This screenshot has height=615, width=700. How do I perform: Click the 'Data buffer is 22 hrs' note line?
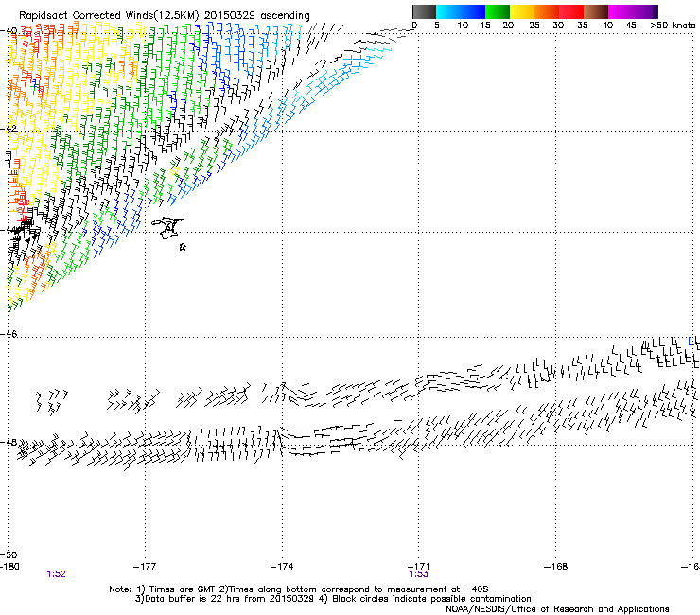coord(333,599)
